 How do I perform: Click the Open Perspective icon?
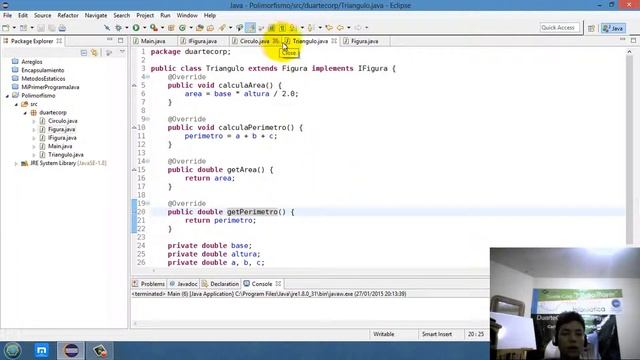coord(591,28)
